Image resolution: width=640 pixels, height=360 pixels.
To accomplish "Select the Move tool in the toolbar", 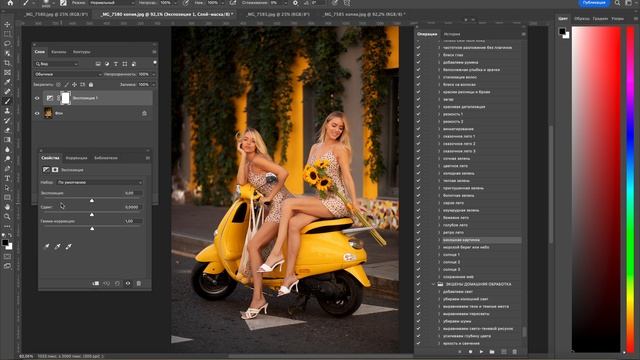I will point(7,24).
